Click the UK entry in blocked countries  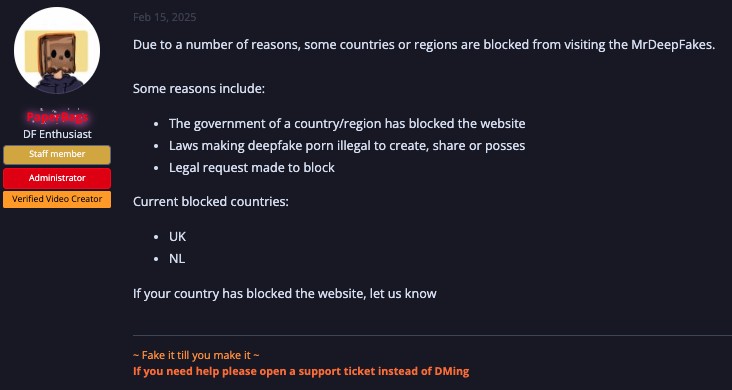point(177,237)
